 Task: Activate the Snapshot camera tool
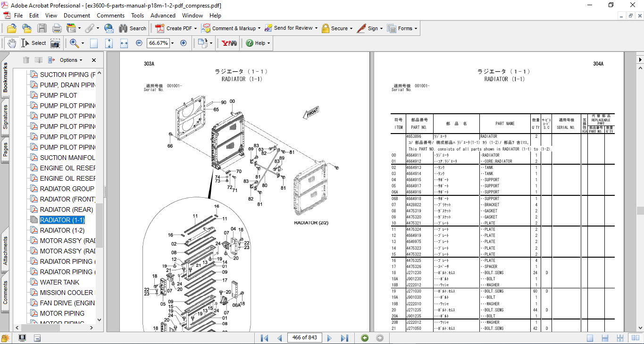click(55, 43)
